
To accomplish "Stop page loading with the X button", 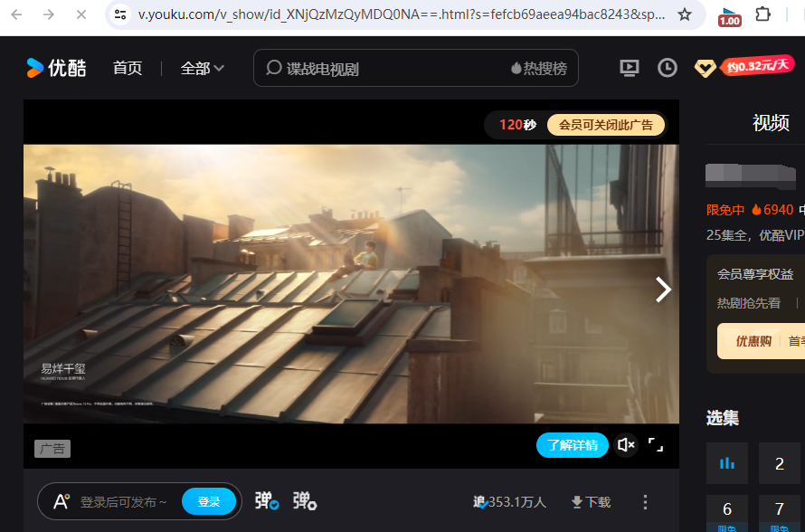I will [x=81, y=14].
